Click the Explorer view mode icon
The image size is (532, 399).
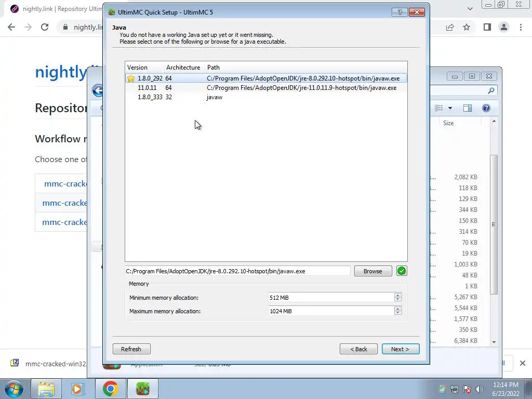438,108
